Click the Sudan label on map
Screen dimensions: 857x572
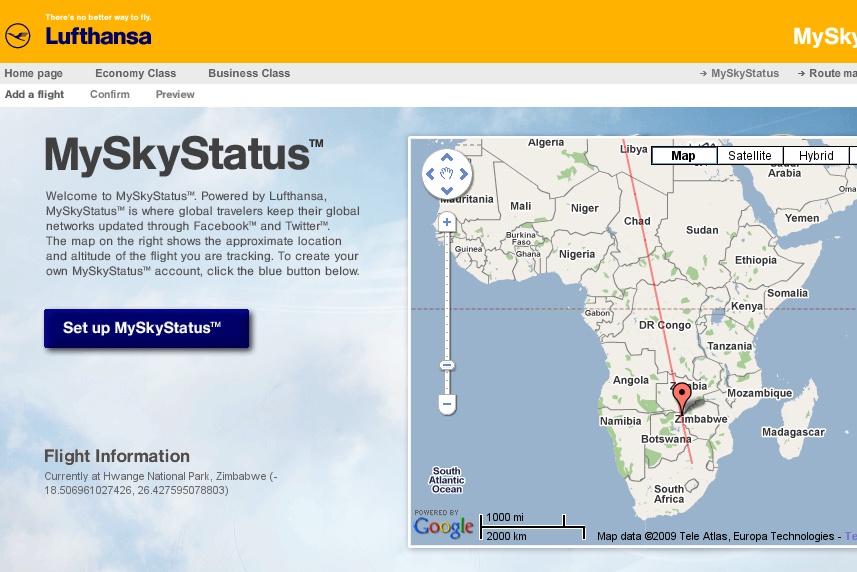702,230
